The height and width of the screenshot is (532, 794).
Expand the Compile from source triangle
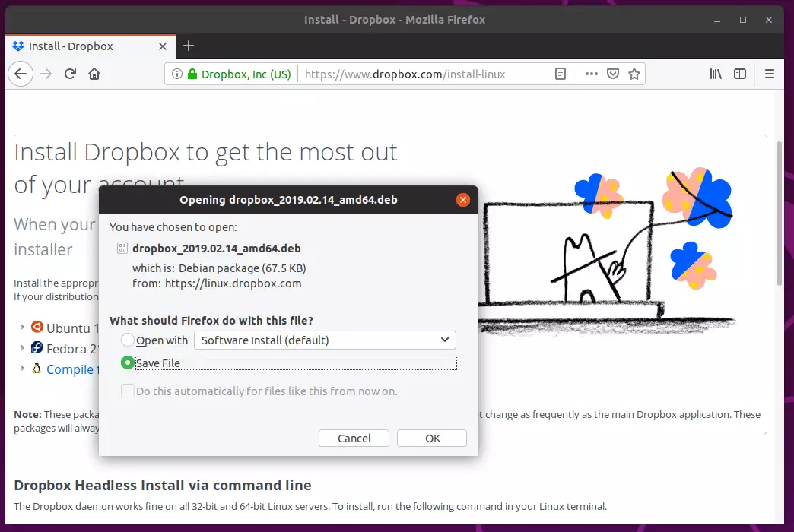[22, 368]
